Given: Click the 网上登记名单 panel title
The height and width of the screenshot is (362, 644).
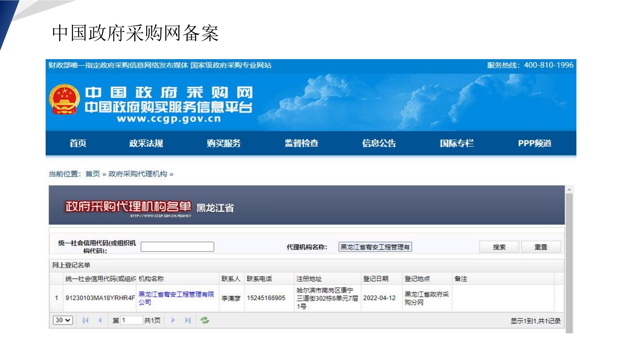Looking at the screenshot, I should [x=71, y=265].
